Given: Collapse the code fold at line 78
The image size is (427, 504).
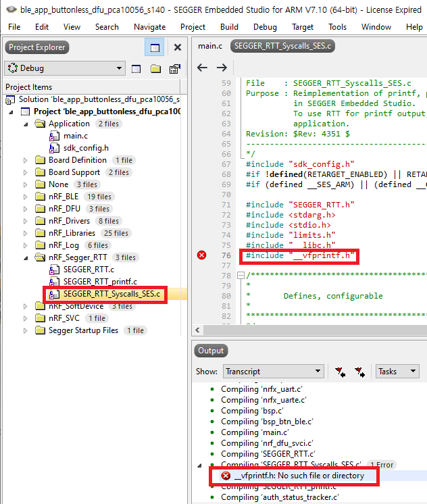Looking at the screenshot, I should (241, 276).
